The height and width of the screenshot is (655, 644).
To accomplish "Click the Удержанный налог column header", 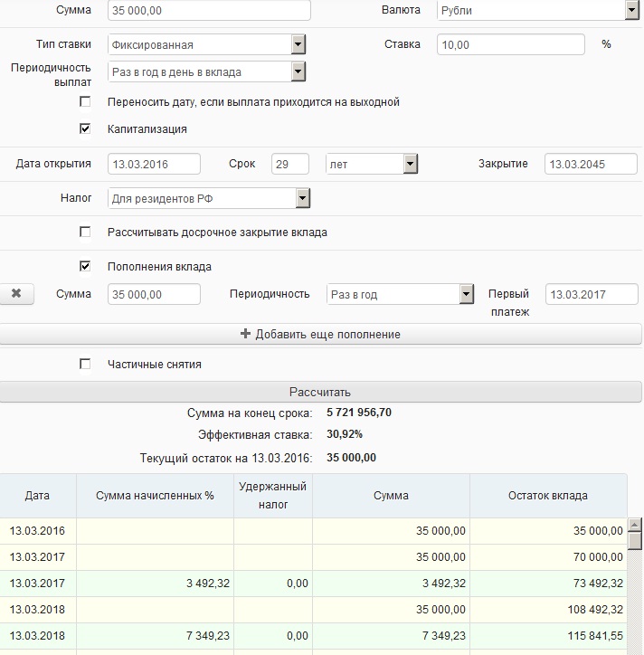I will pos(273,496).
